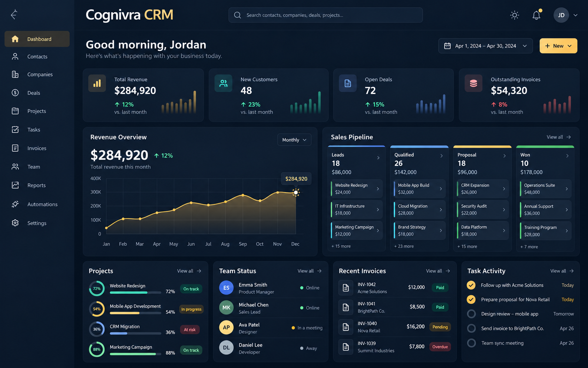Image resolution: width=588 pixels, height=368 pixels.
Task: Click Mobile App Development progress bar
Action: 135,313
